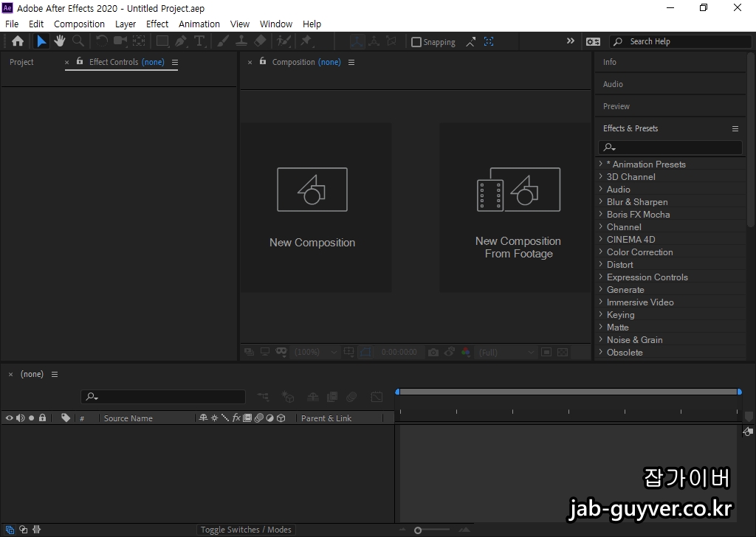Click the Lock column switch

(42, 418)
